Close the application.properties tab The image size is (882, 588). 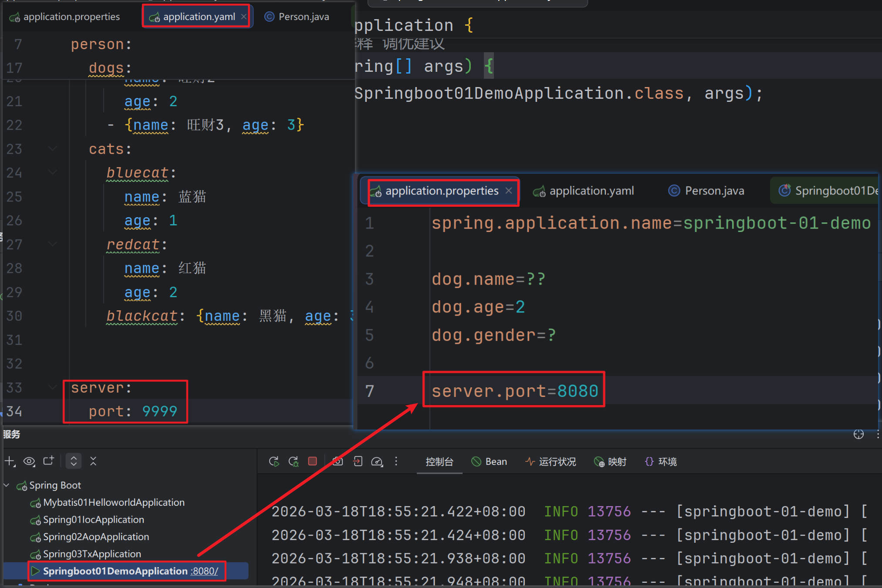click(x=509, y=191)
